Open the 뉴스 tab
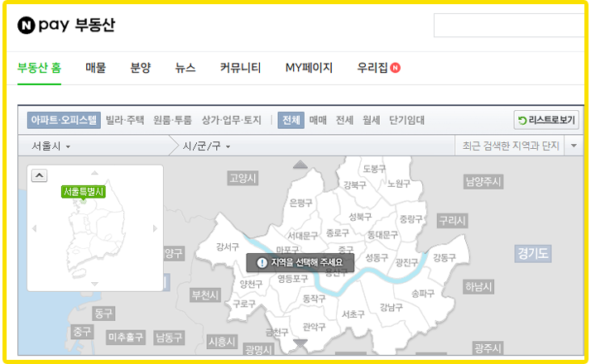 185,68
